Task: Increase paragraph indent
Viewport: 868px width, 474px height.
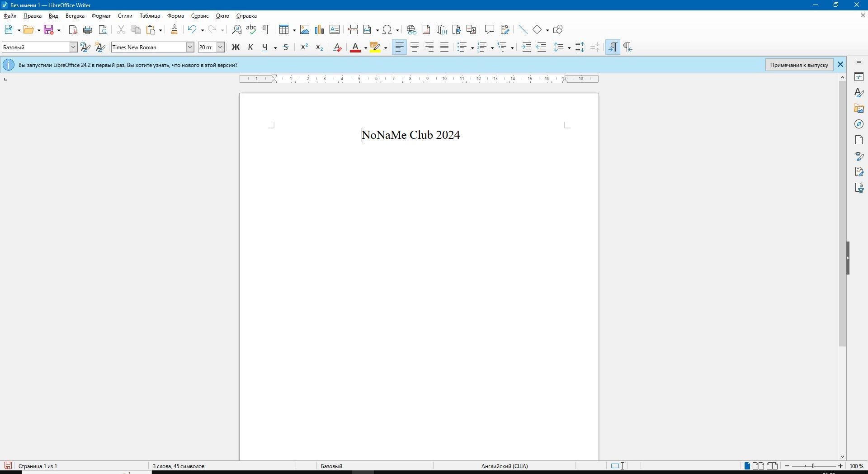Action: click(x=526, y=47)
